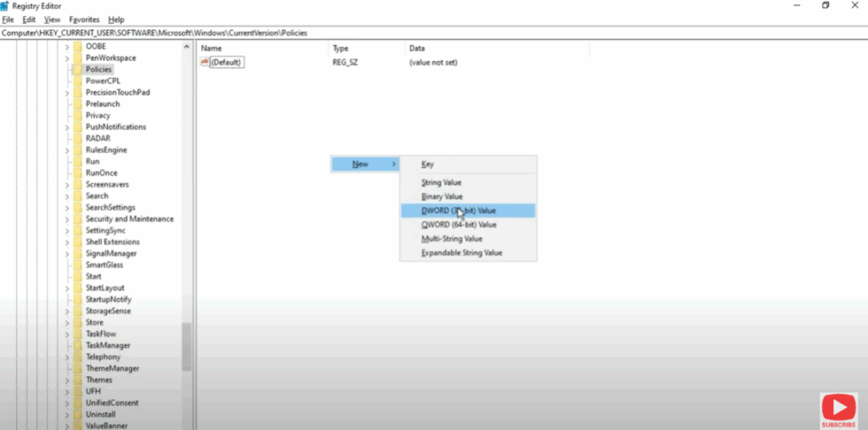868x430 pixels.
Task: Click the tree pane vertical scrollbar
Action: coord(186,348)
